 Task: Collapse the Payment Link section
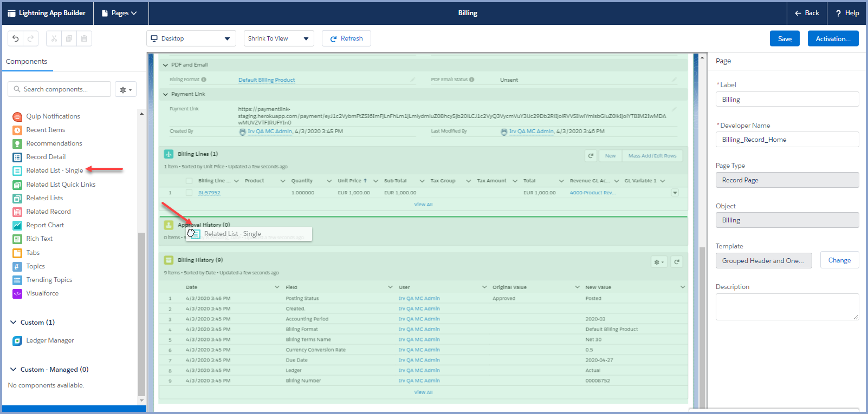[x=166, y=94]
